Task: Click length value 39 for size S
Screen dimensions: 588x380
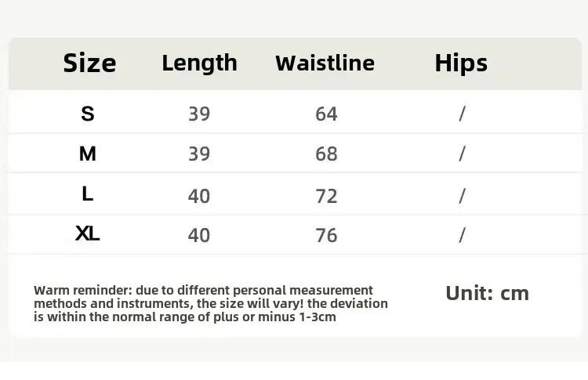Action: coord(199,114)
